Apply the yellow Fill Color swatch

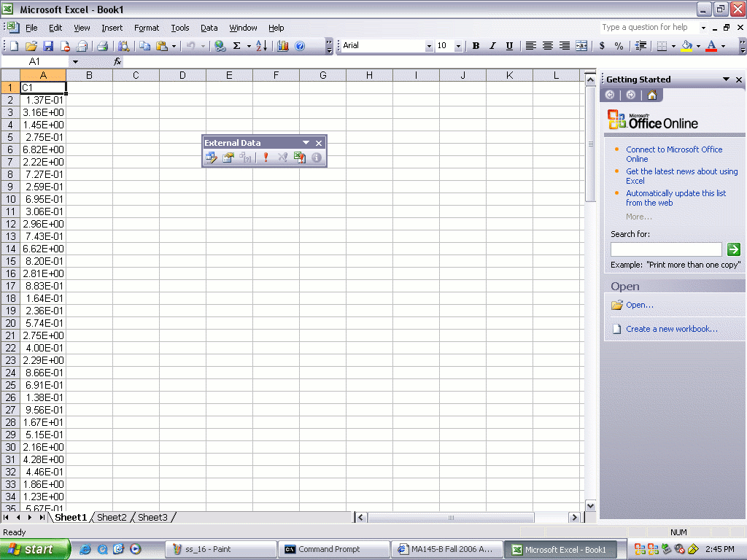[686, 46]
